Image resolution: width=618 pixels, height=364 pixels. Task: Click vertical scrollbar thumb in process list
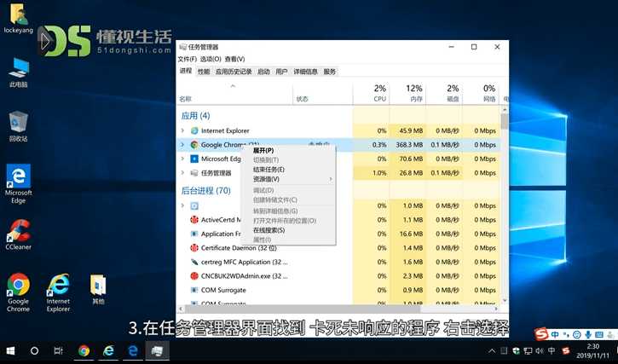point(504,121)
